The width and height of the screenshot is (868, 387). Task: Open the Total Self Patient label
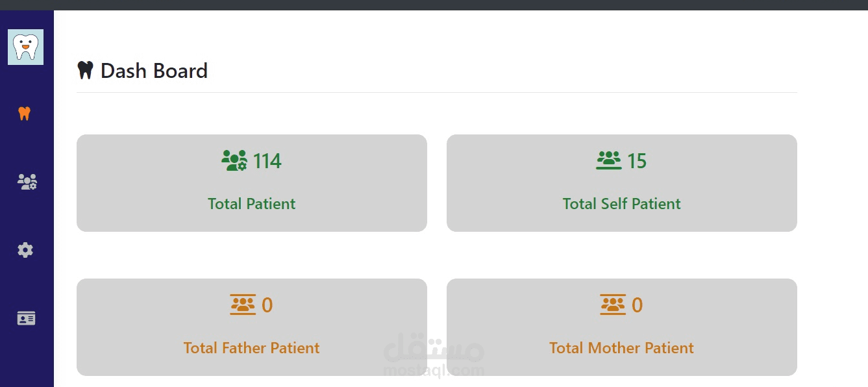pyautogui.click(x=621, y=204)
